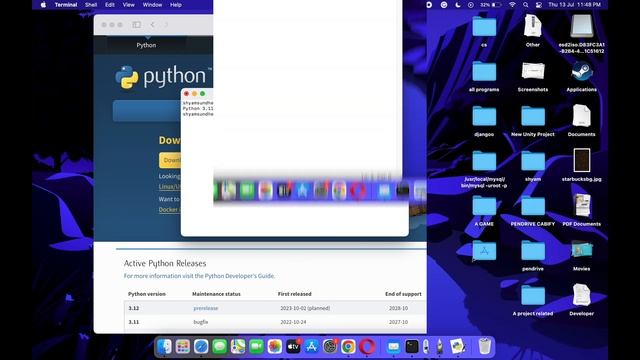
Task: Click the 3.11 version cell in releases table
Action: [133, 322]
